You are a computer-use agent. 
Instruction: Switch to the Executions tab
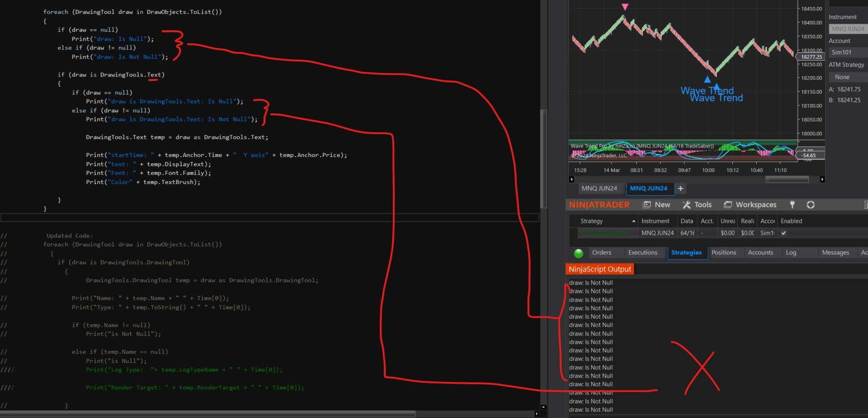click(643, 252)
